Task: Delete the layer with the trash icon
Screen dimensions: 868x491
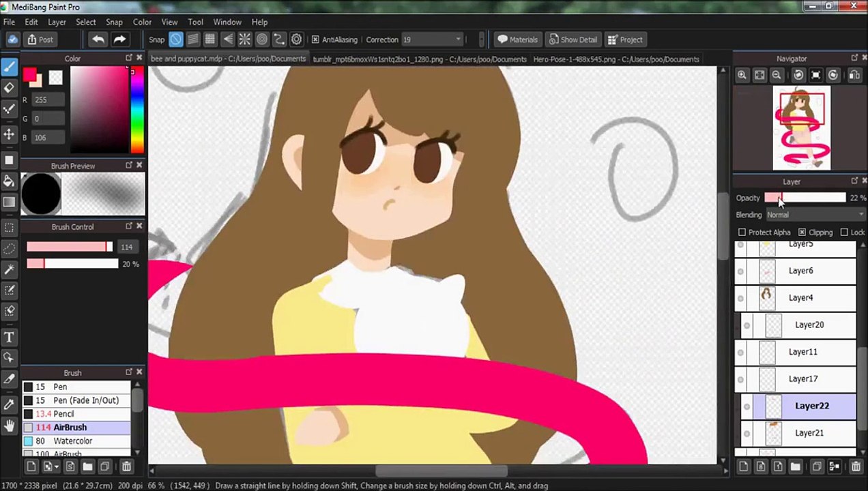Action: (856, 466)
